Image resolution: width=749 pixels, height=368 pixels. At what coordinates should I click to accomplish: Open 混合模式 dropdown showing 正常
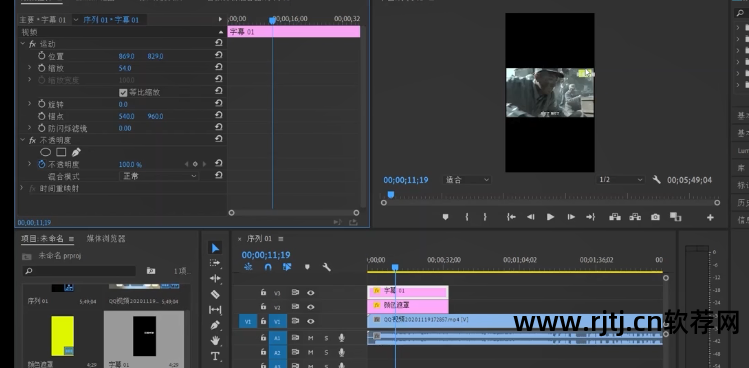[x=159, y=176]
